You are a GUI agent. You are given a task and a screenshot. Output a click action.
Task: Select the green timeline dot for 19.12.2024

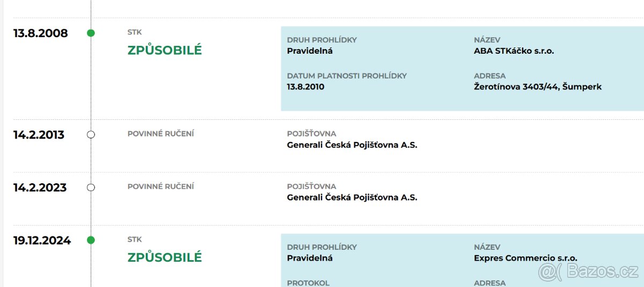91,240
